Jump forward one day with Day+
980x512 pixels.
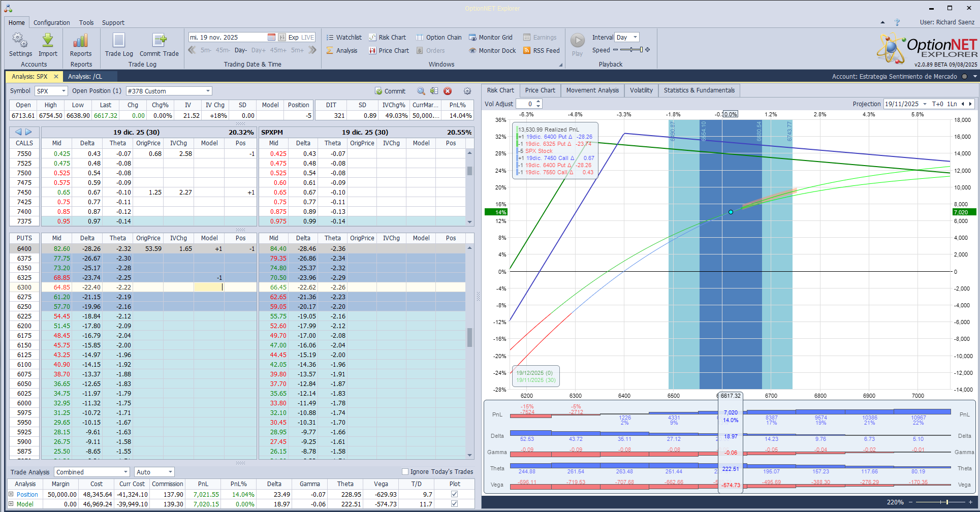coord(258,50)
